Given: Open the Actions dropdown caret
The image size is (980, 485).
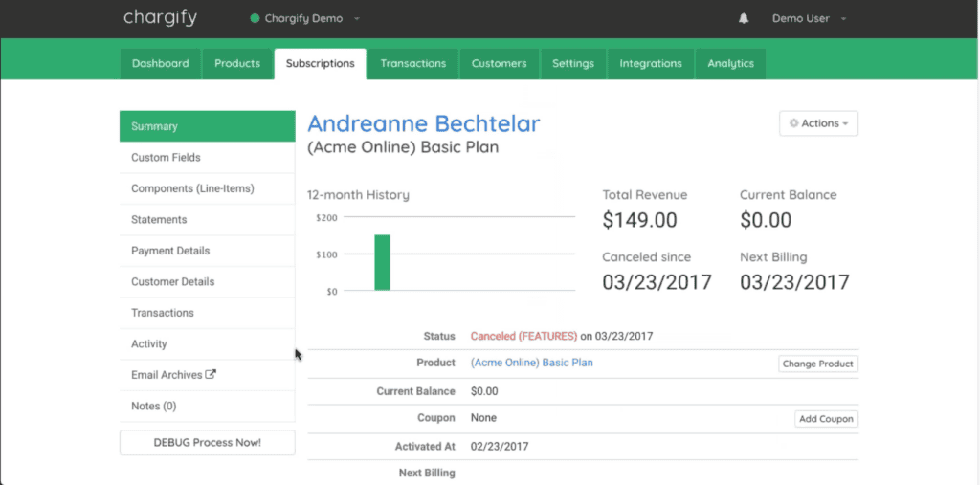Looking at the screenshot, I should pos(845,123).
